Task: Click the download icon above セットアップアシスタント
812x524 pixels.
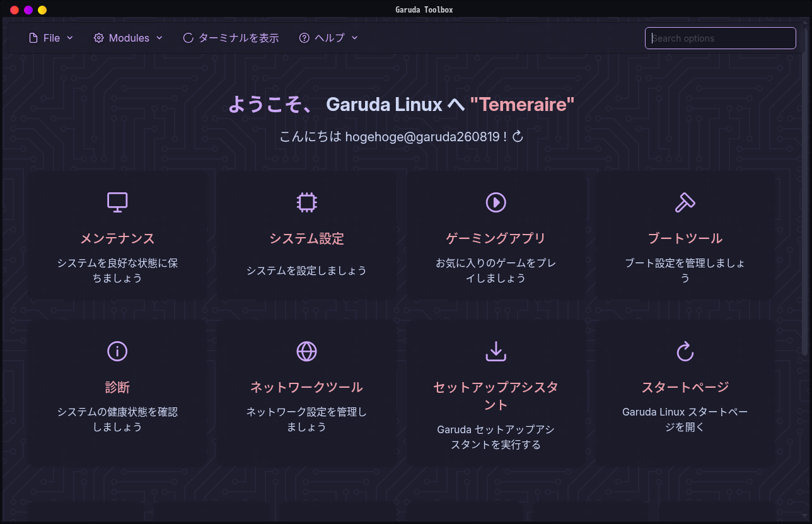Action: pos(496,351)
